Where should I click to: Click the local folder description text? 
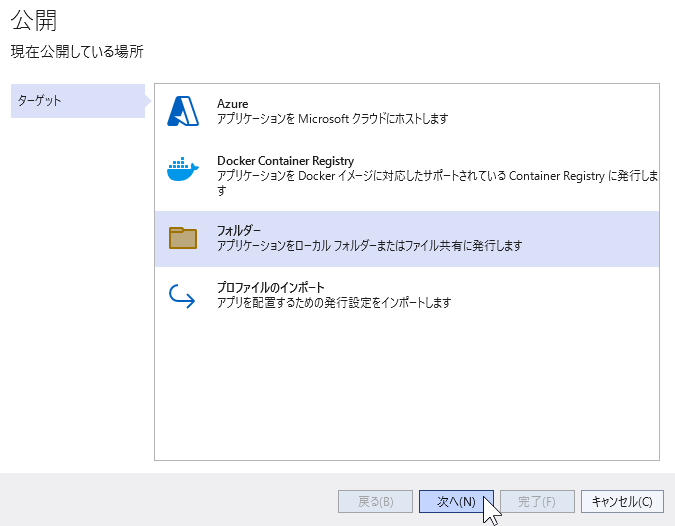369,245
